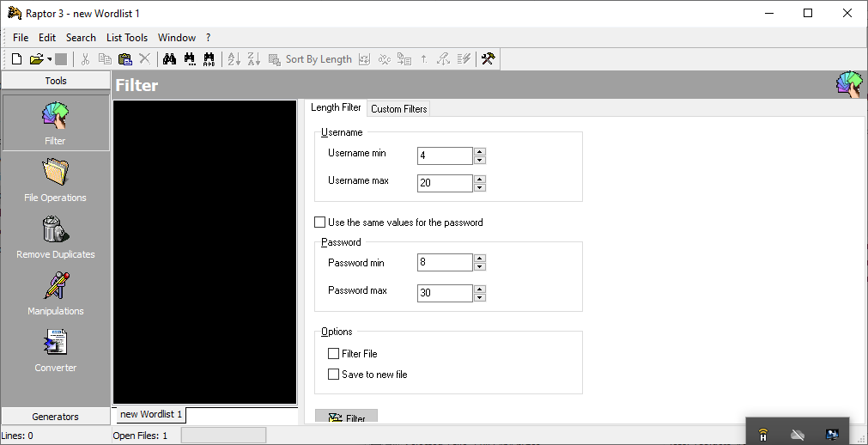The image size is (868, 445).
Task: Select the File Operations tool
Action: [x=55, y=180]
